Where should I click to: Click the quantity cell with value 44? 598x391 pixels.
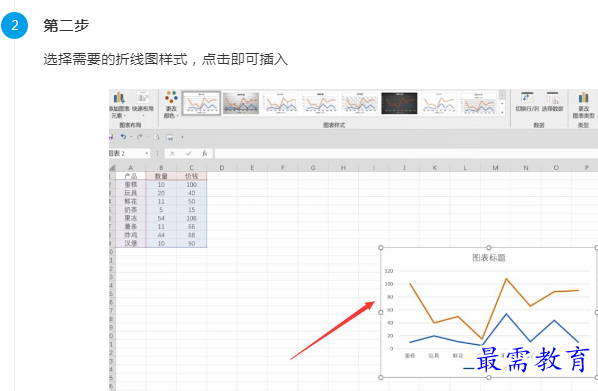161,235
